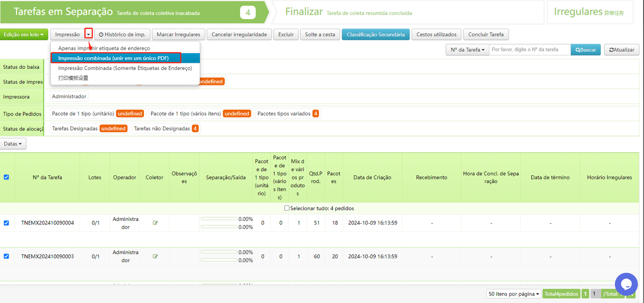Uncheck task TNEMX202410090004 row checkbox
This screenshot has height=303, width=644.
click(7, 223)
